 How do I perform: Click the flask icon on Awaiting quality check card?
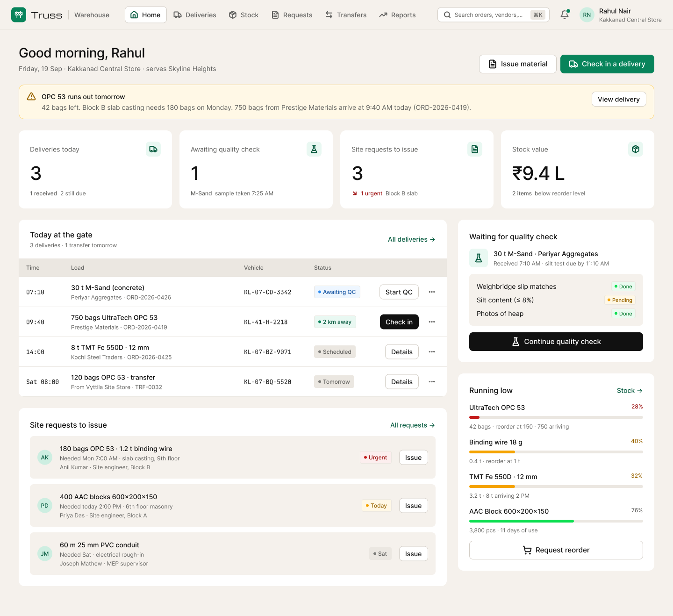coord(314,149)
